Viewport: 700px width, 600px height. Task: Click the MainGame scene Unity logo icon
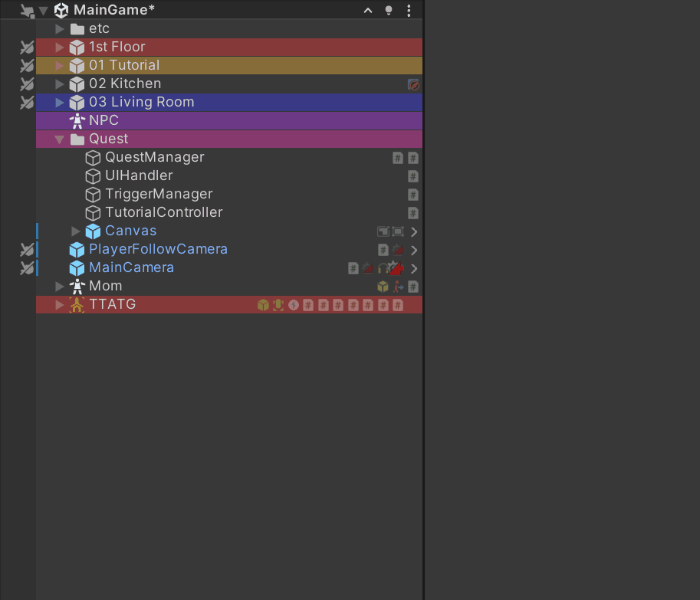pos(61,10)
